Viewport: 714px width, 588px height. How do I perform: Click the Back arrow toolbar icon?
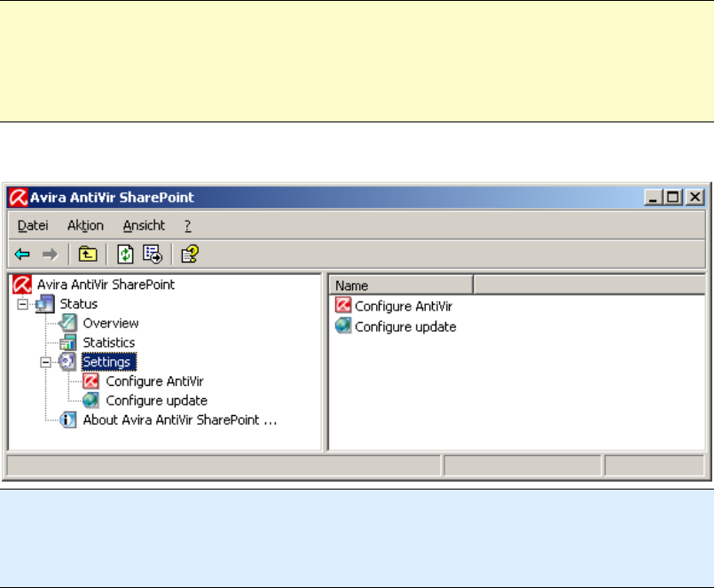coord(22,255)
